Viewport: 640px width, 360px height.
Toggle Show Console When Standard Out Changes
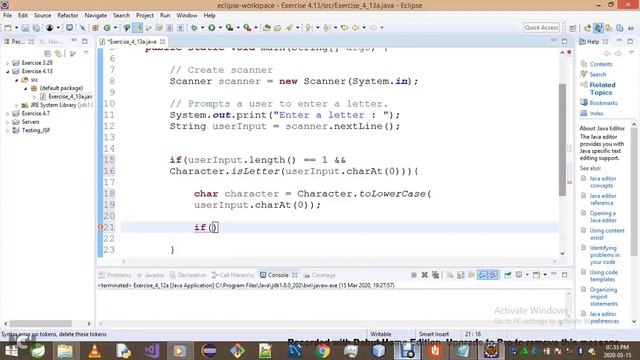click(483, 275)
